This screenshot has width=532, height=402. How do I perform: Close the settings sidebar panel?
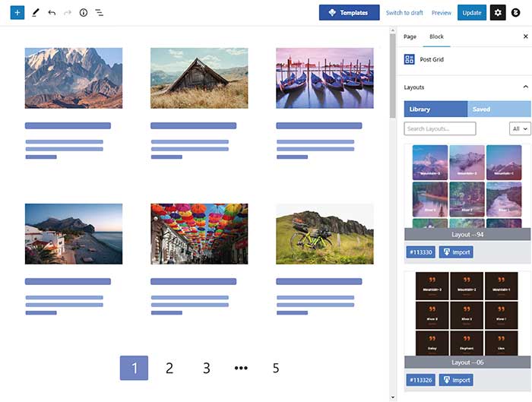tap(525, 36)
